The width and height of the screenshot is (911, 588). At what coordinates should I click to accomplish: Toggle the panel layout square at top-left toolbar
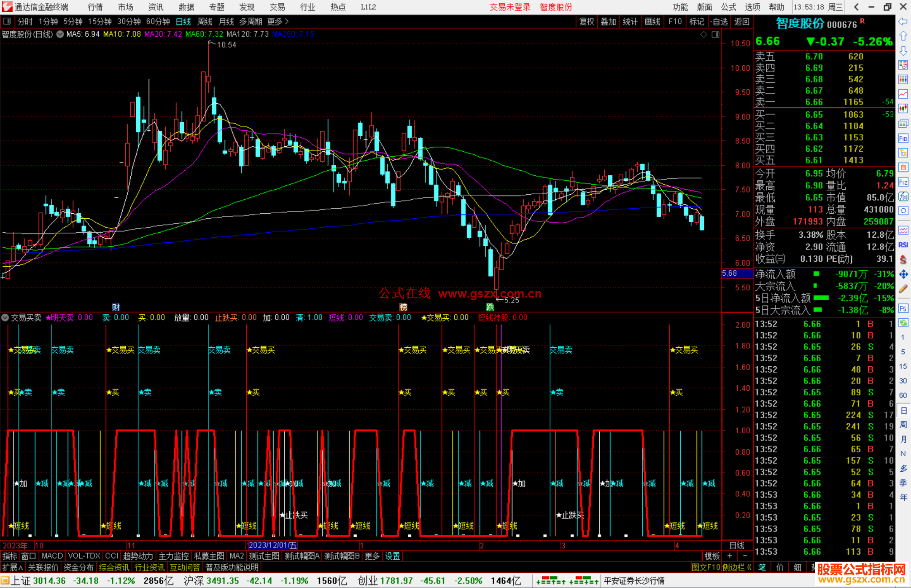tap(7, 21)
